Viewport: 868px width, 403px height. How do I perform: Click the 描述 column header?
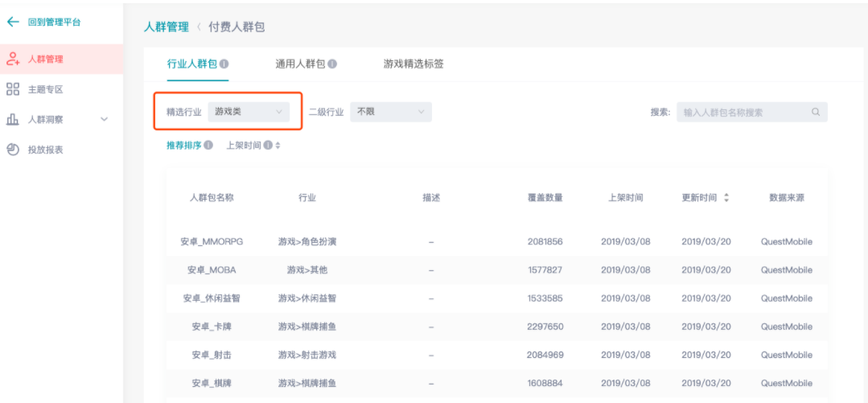[x=431, y=198]
